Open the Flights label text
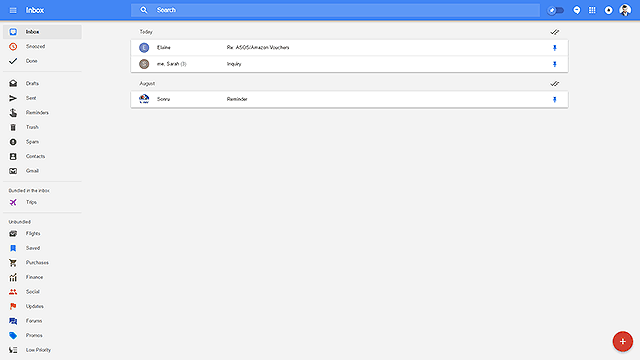 click(33, 233)
